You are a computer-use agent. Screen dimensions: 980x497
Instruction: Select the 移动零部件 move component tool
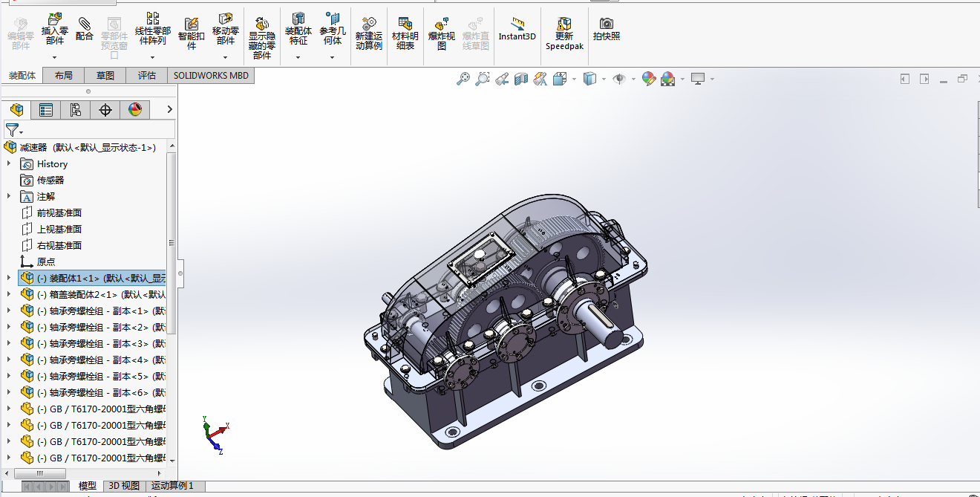(226, 28)
